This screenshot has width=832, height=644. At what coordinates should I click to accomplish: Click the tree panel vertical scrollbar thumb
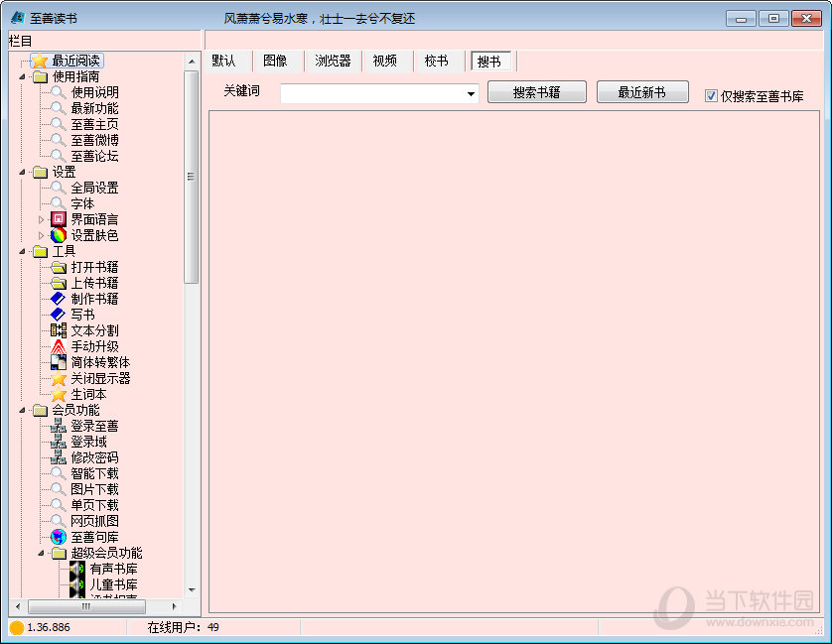click(191, 177)
